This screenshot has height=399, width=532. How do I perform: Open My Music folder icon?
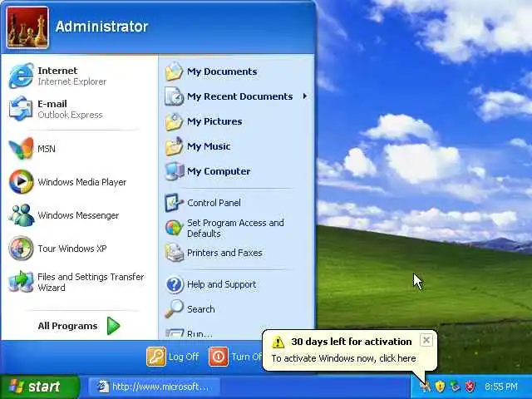click(x=174, y=146)
